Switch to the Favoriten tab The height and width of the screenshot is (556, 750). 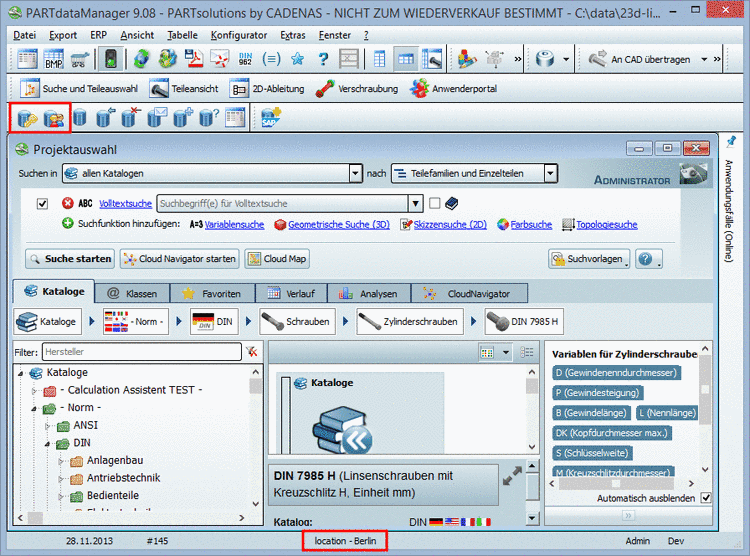[x=212, y=293]
